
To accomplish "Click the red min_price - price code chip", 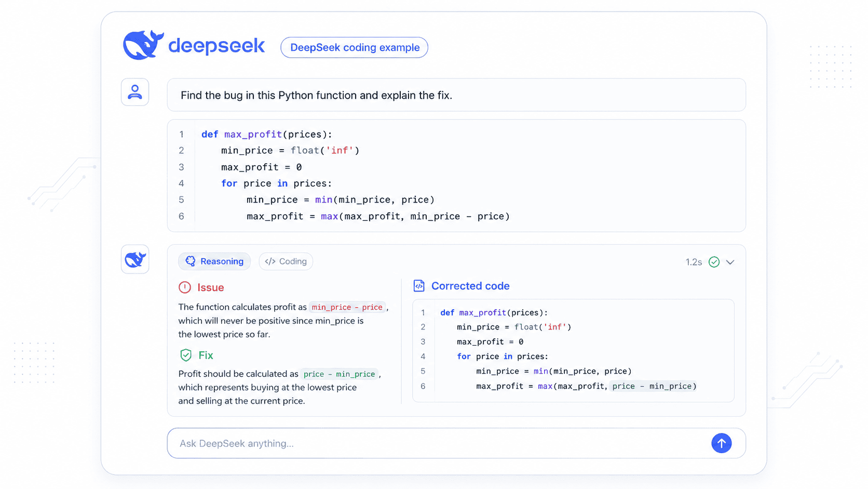I will (347, 307).
